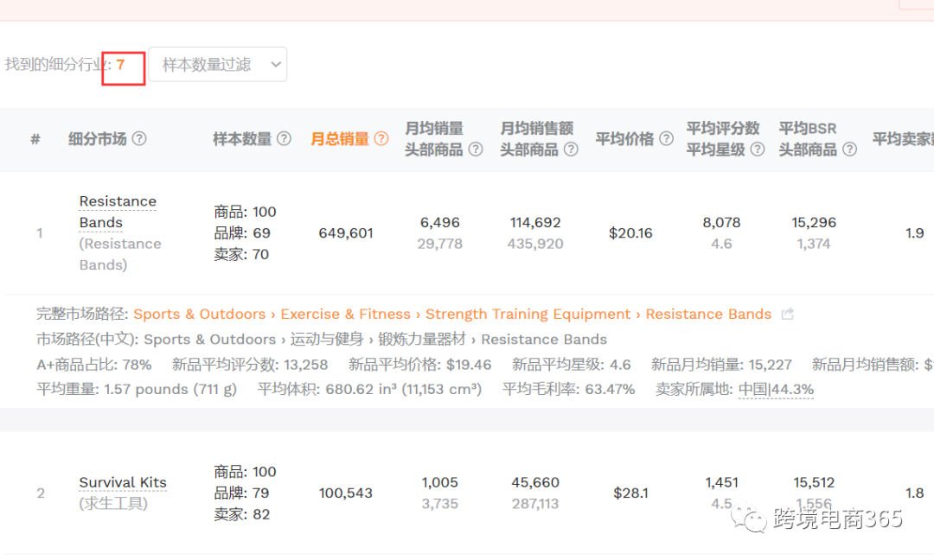Viewport: 934px width, 560px height.
Task: Open the 样本数量过滤 dropdown
Action: pyautogui.click(x=217, y=65)
